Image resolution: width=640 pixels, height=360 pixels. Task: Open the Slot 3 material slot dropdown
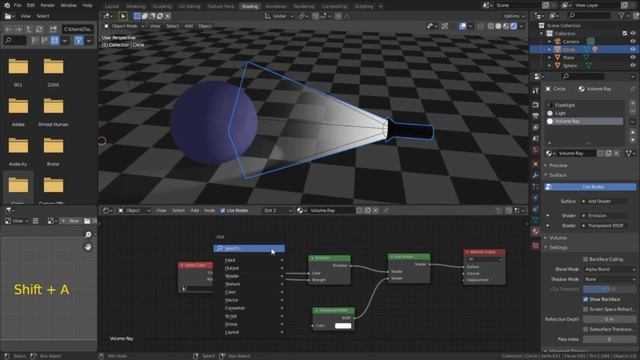click(x=278, y=211)
